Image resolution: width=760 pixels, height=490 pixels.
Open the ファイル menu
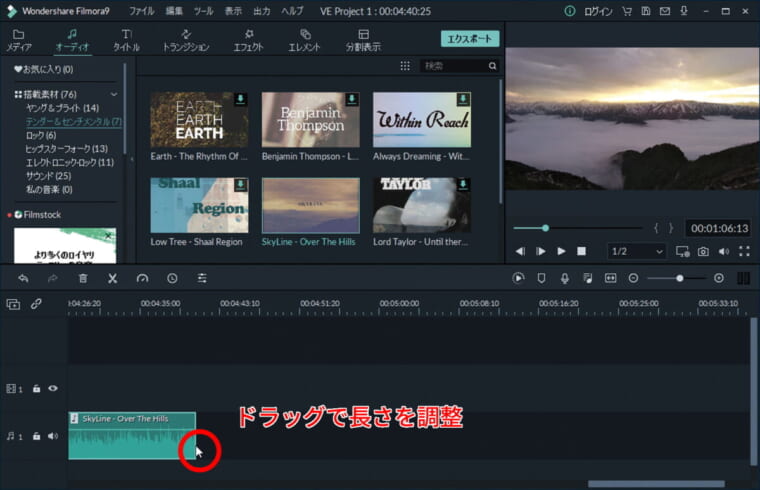click(x=142, y=11)
